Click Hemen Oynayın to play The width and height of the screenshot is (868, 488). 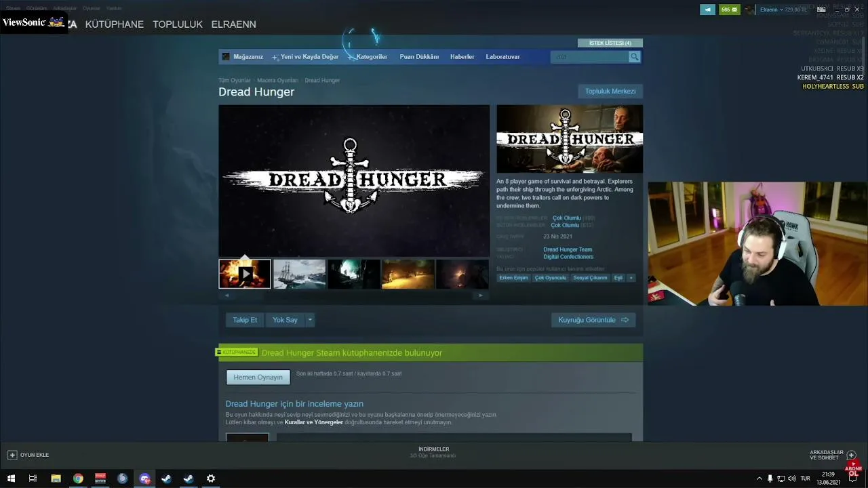coord(258,377)
